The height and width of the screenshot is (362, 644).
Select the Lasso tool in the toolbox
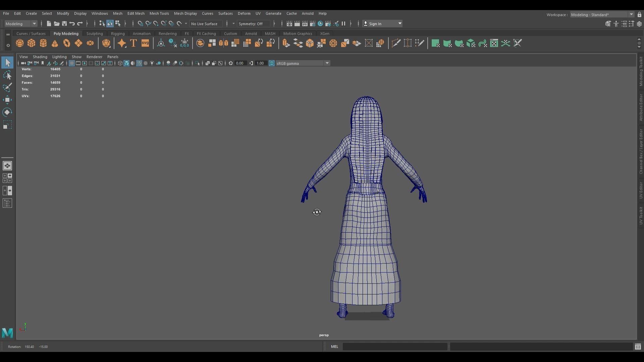[x=7, y=75]
